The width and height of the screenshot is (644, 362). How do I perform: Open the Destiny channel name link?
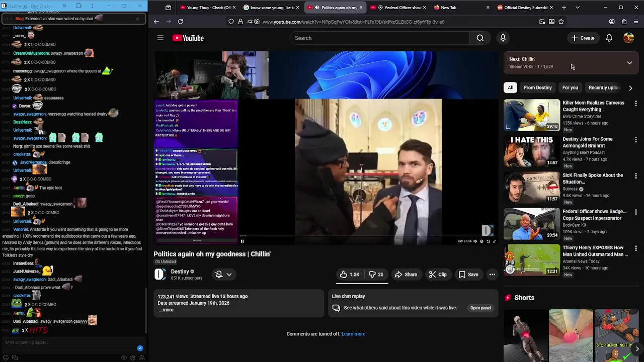click(x=180, y=271)
